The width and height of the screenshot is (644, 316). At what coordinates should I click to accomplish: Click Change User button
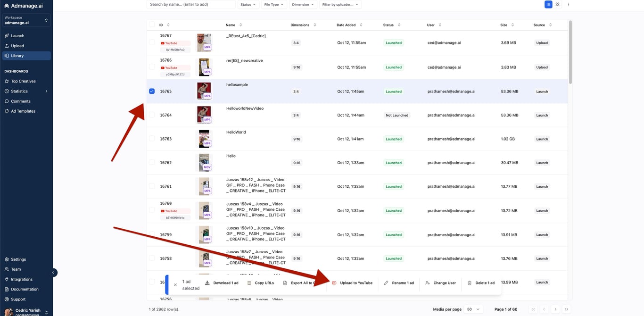440,283
